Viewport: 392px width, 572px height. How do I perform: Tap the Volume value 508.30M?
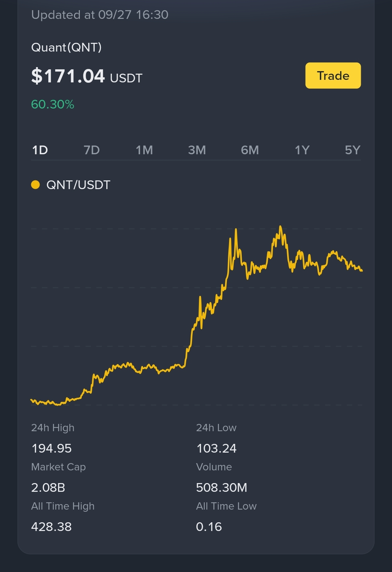coord(221,487)
